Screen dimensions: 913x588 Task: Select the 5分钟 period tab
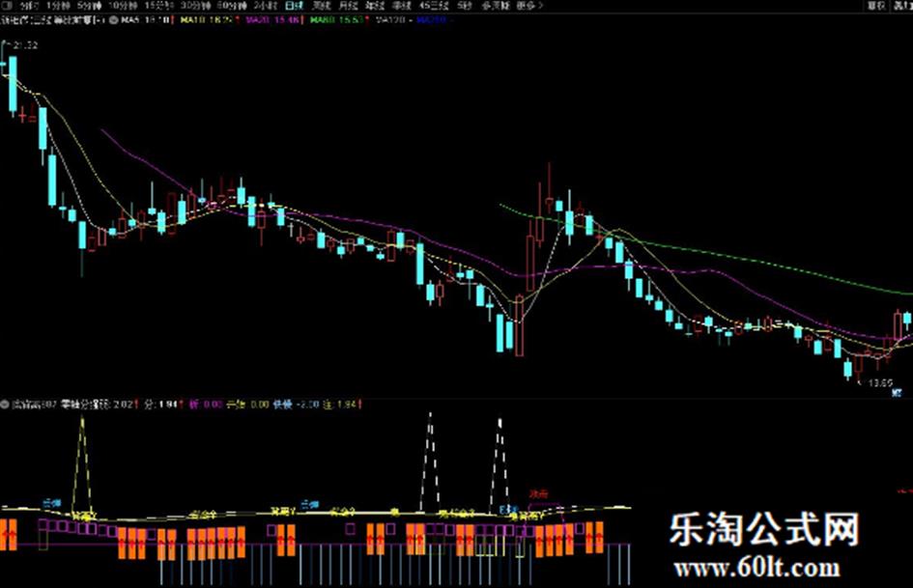[89, 6]
